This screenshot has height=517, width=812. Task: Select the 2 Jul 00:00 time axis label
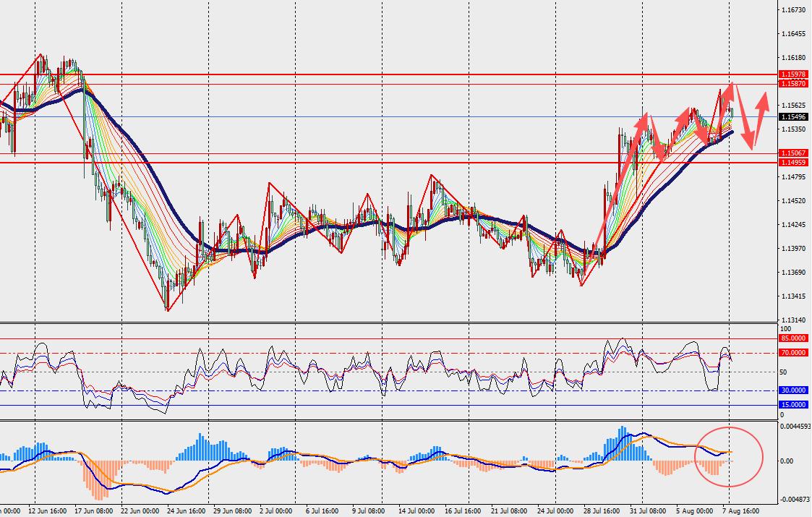(x=276, y=511)
